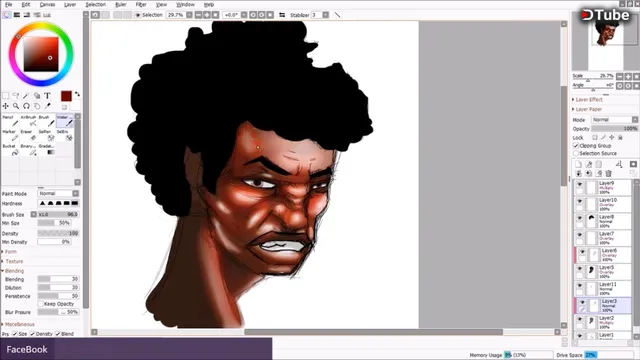The width and height of the screenshot is (640, 360).
Task: Create a new layer
Action: coord(578,164)
